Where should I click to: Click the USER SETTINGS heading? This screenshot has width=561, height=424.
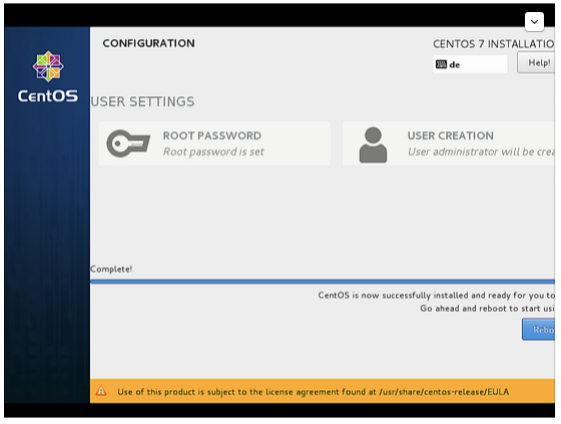[x=143, y=102]
